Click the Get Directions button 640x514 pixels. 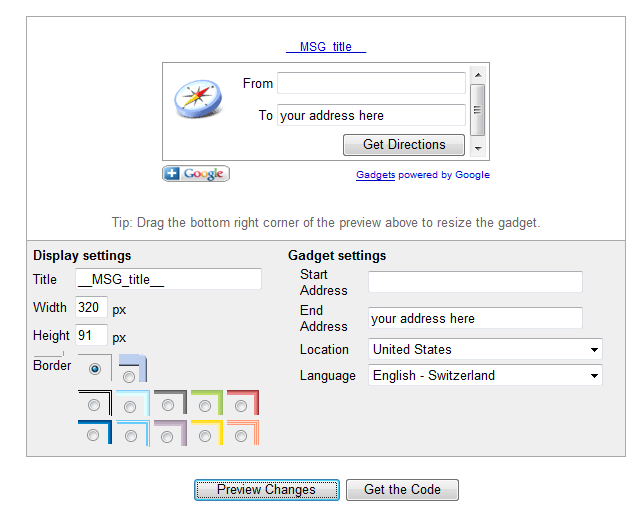click(404, 145)
